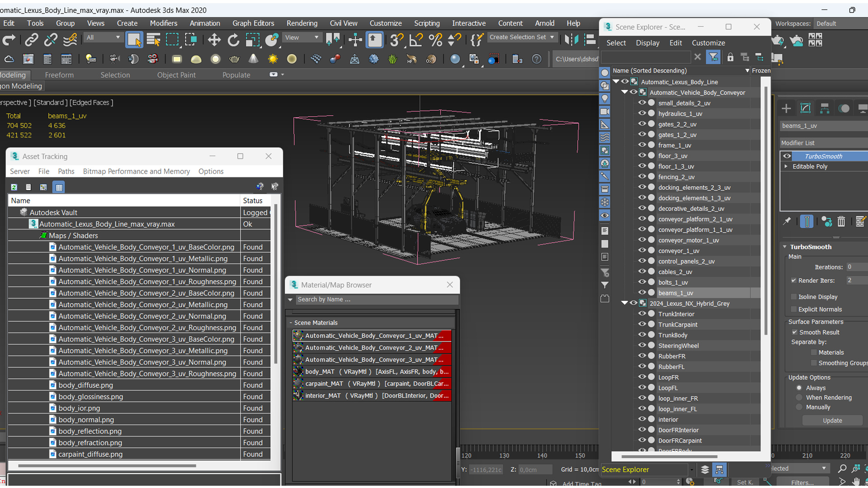The height and width of the screenshot is (488, 868).
Task: Click Refresh icon in Asset Tracking
Action: tap(14, 187)
